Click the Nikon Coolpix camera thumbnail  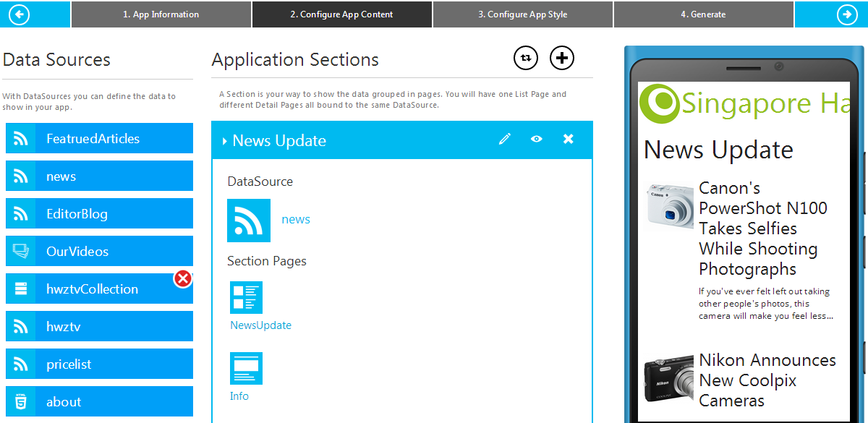point(668,379)
